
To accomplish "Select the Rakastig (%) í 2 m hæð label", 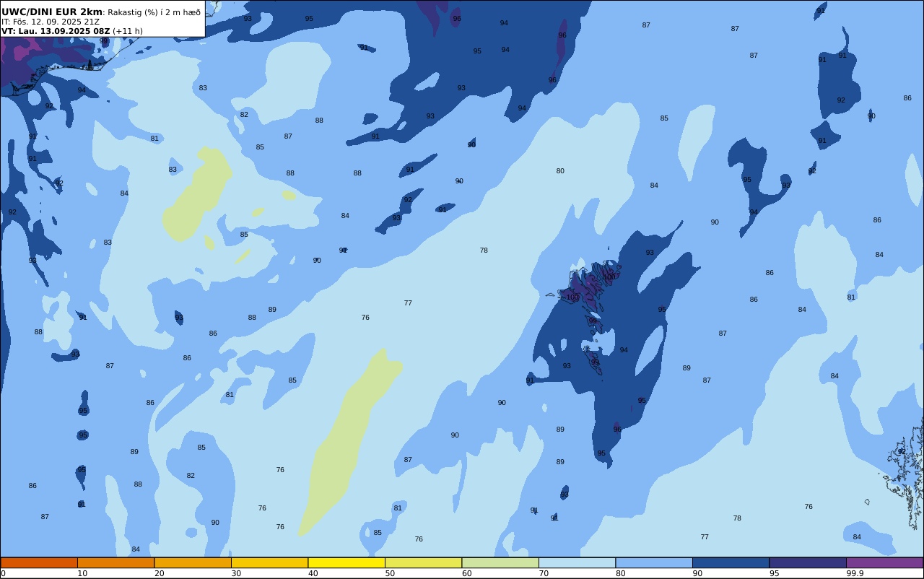I will (x=154, y=12).
